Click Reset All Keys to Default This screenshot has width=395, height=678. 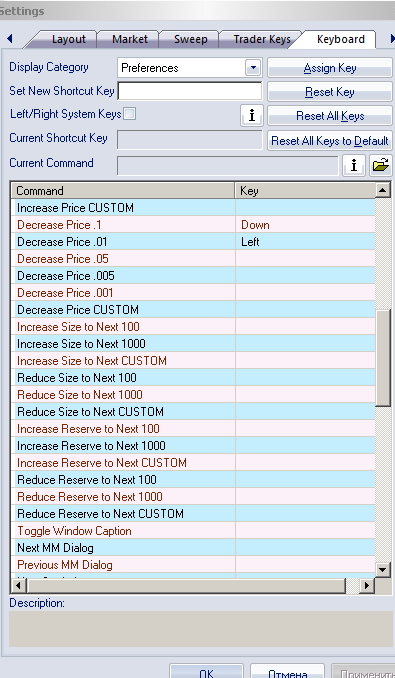pyautogui.click(x=330, y=141)
